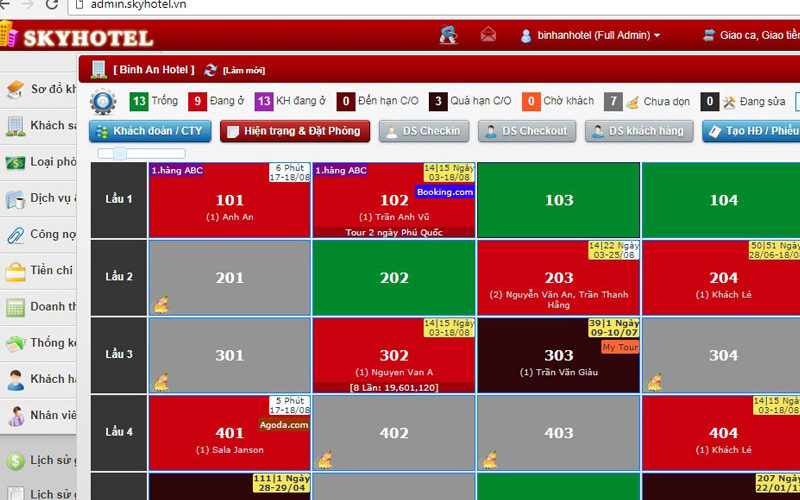Expand the Tạo HĐ / Phiếu button menu
Image resolution: width=800 pixels, height=500 pixels.
(x=750, y=131)
